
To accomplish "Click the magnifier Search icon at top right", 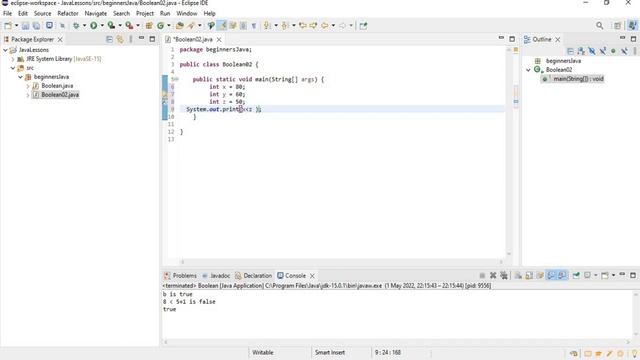I will pos(600,25).
